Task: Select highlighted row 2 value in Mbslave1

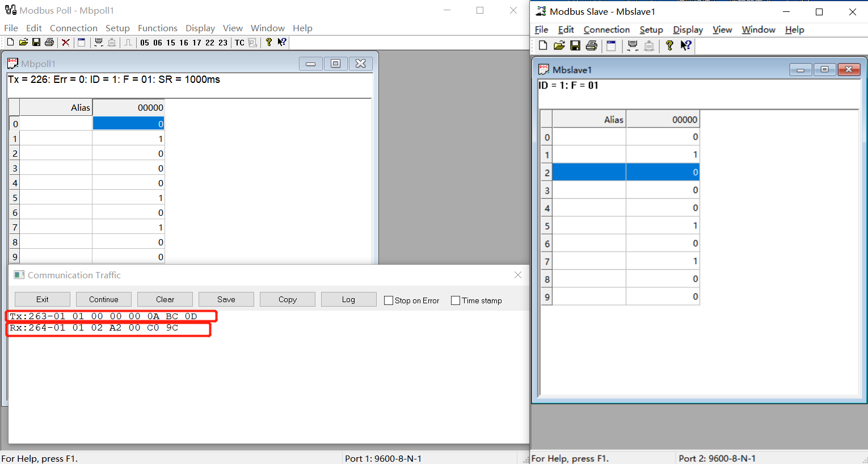Action: 663,172
